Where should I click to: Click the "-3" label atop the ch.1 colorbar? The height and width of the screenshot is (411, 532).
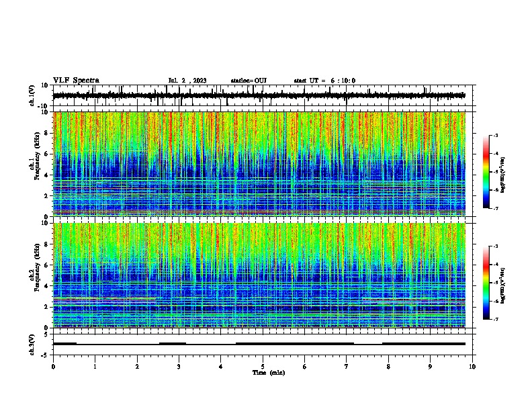(496, 135)
